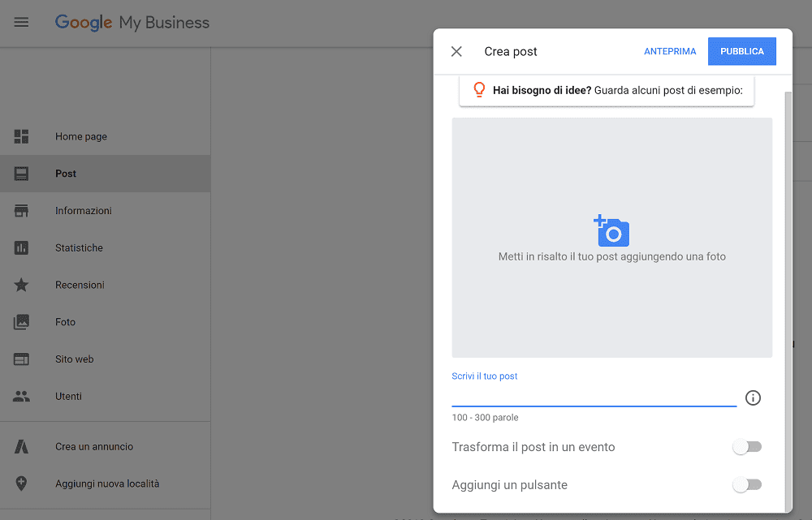This screenshot has height=520, width=812.
Task: Open Recensioni section
Action: pyautogui.click(x=105, y=285)
